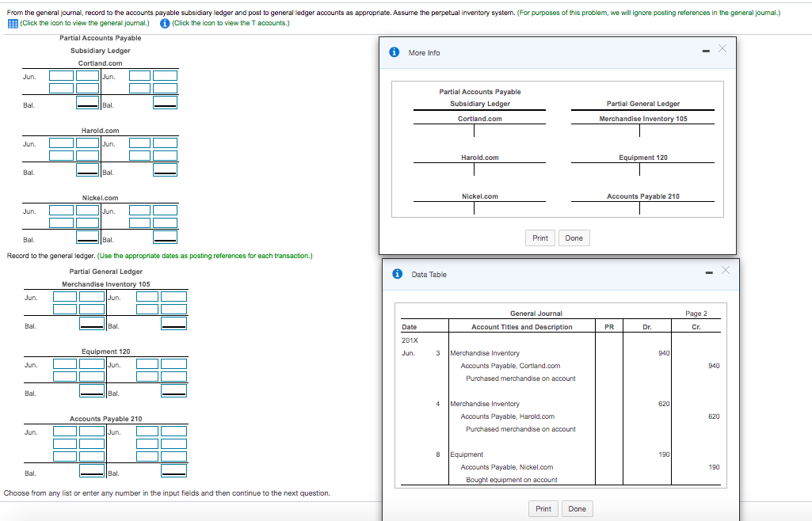
Task: Click the Data Table dialog info icon
Action: click(x=397, y=274)
